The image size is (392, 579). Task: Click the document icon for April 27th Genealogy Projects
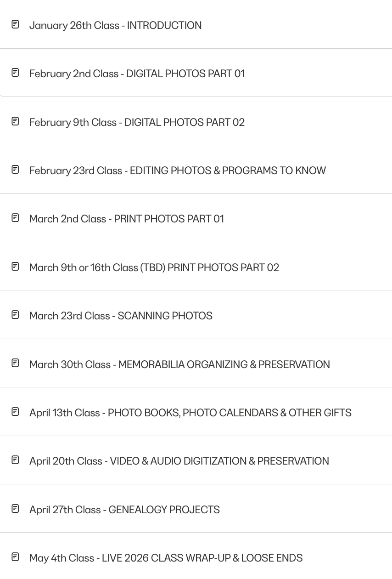[15, 509]
